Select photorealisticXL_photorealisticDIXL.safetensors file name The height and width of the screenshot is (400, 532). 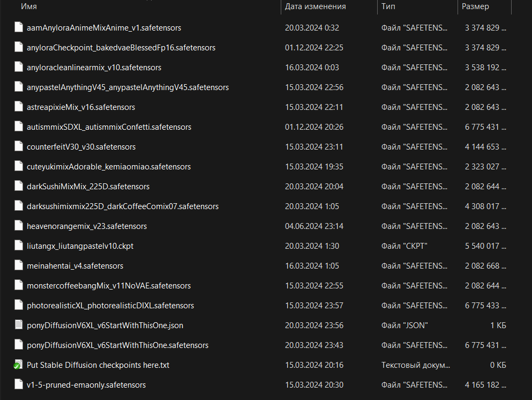point(110,306)
